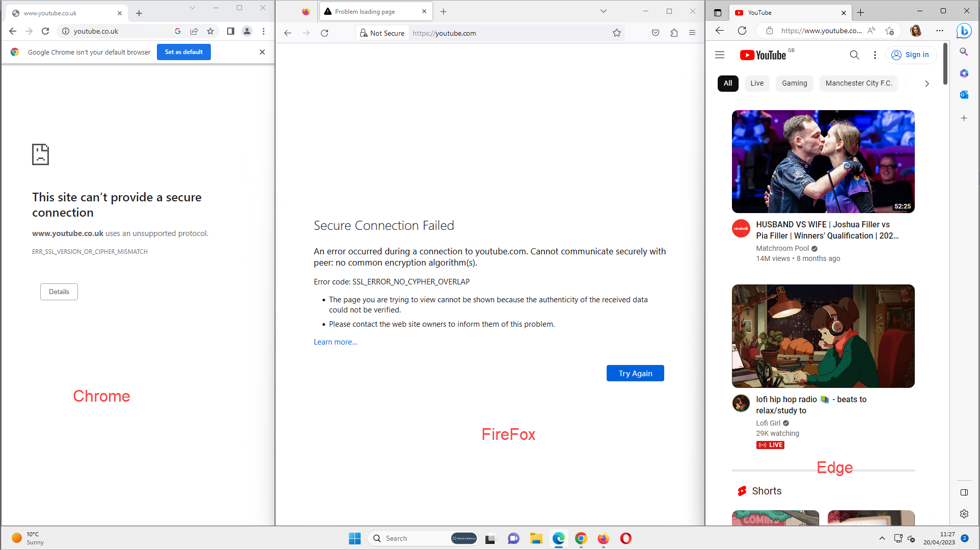Open Chrome's tab search chevron
This screenshot has width=980, height=550.
[193, 8]
